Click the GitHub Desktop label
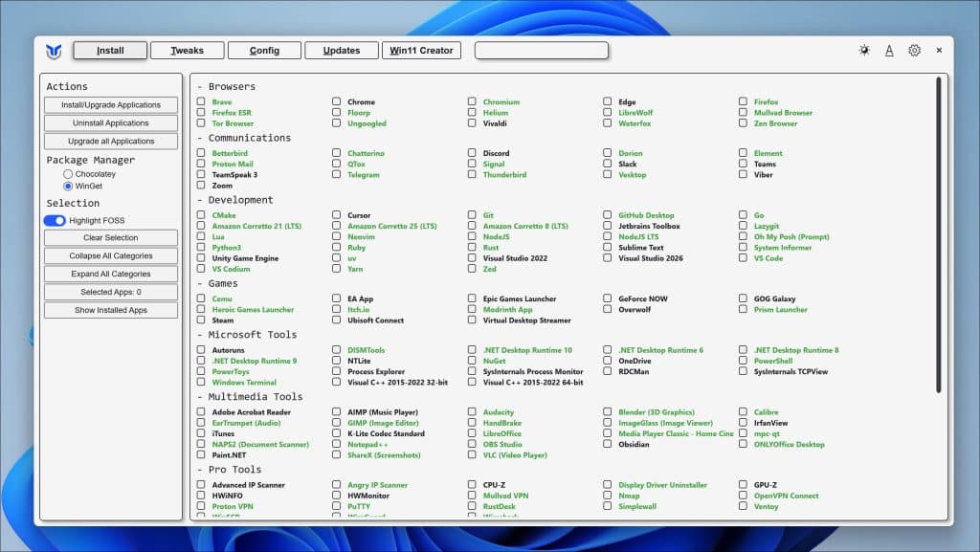980x552 pixels. point(646,215)
